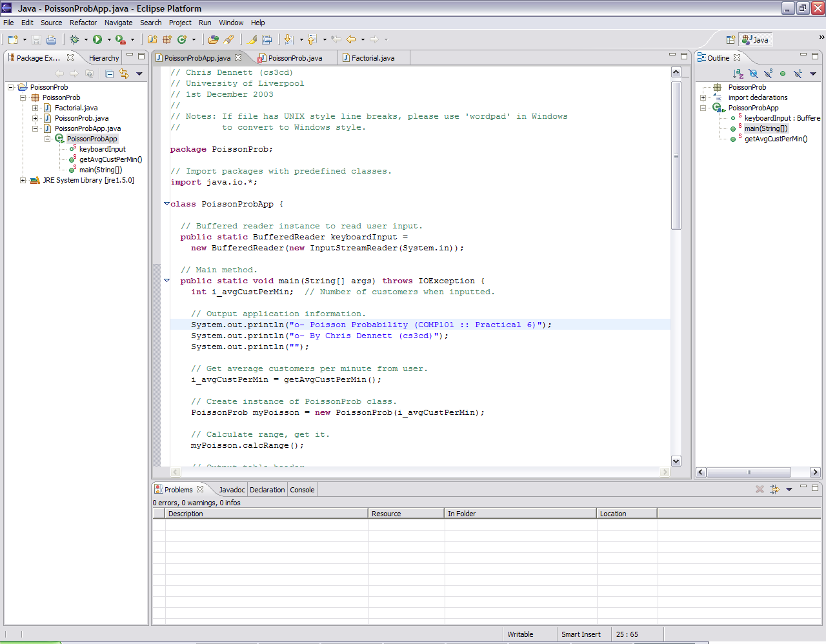The width and height of the screenshot is (826, 644).
Task: Expand the JRE System Library node
Action: click(23, 180)
